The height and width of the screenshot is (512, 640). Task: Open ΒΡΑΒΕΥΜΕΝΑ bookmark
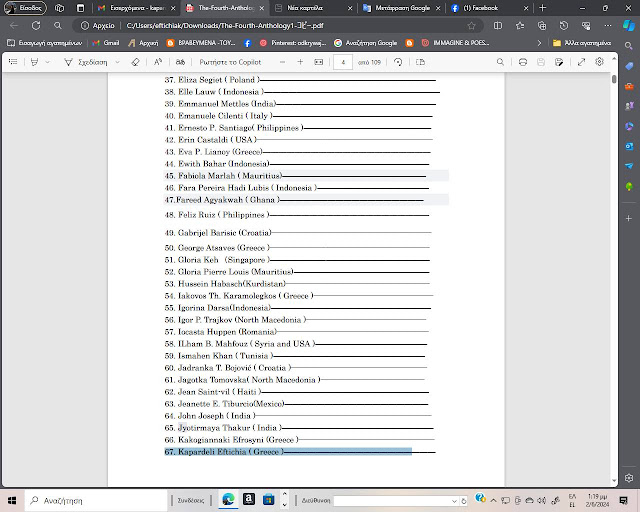pyautogui.click(x=201, y=43)
